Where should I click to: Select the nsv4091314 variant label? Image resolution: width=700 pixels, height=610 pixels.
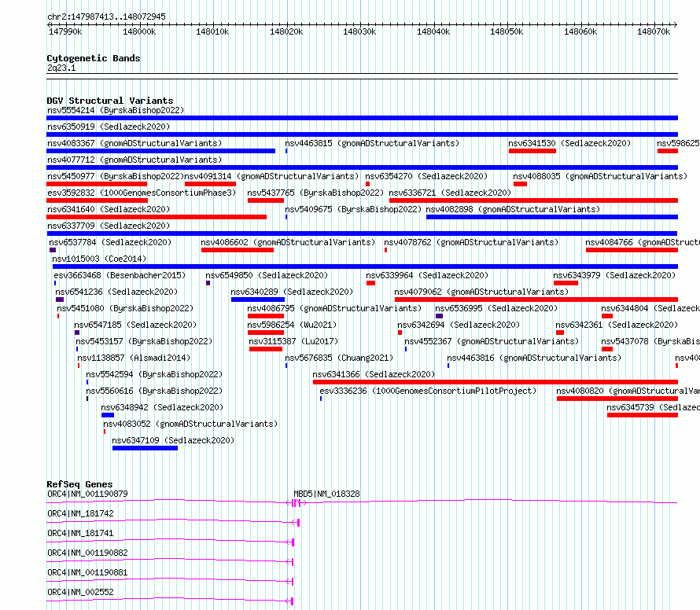point(271,176)
